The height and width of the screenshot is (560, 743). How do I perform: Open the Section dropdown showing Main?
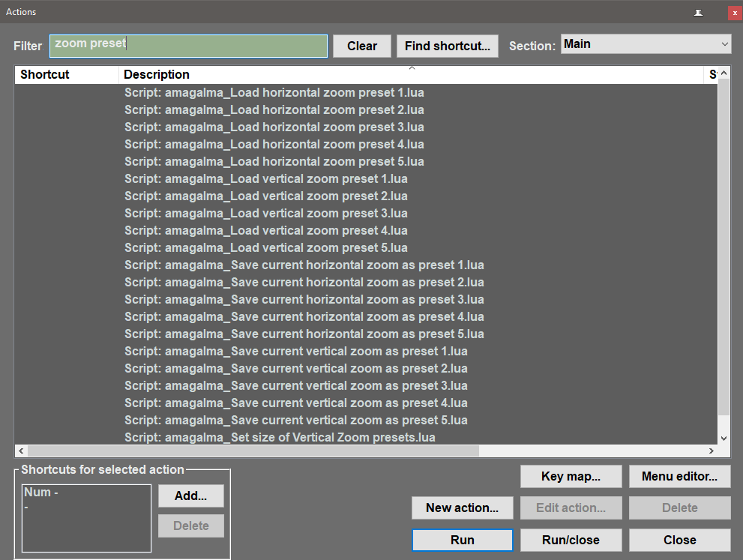pyautogui.click(x=646, y=44)
